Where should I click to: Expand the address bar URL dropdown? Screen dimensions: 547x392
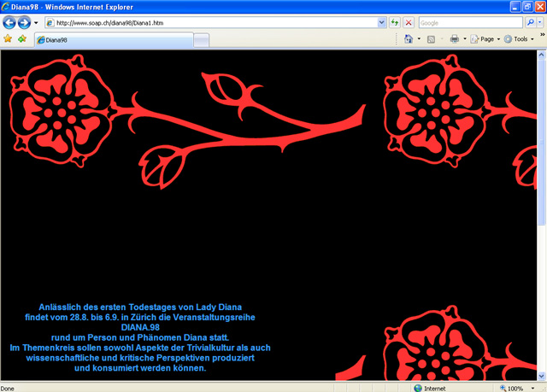click(x=381, y=22)
